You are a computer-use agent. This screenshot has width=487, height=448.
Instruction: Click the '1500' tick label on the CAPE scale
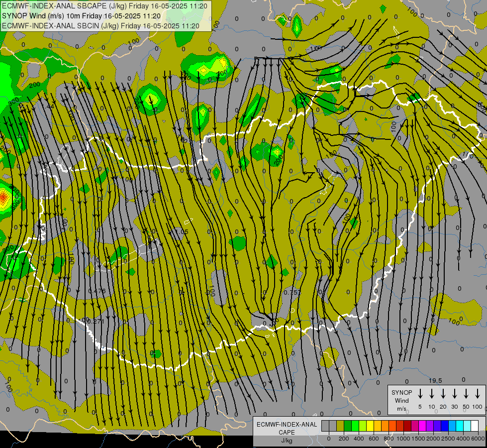(x=418, y=439)
